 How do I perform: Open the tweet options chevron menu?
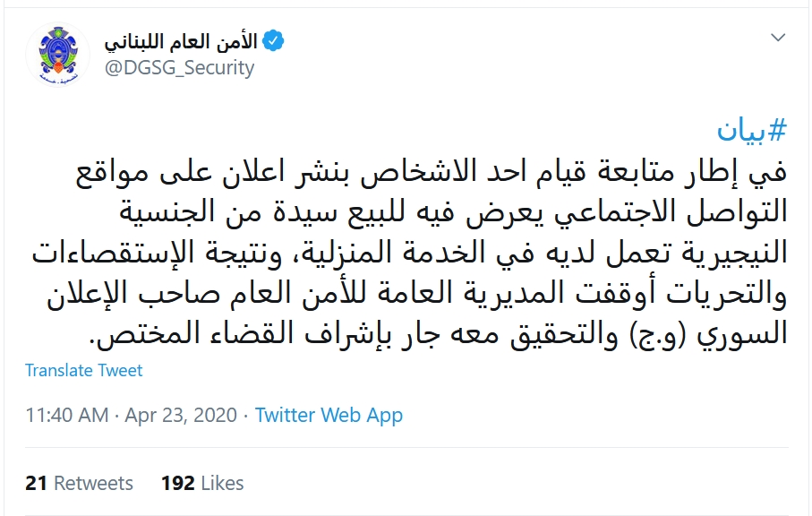tap(777, 39)
